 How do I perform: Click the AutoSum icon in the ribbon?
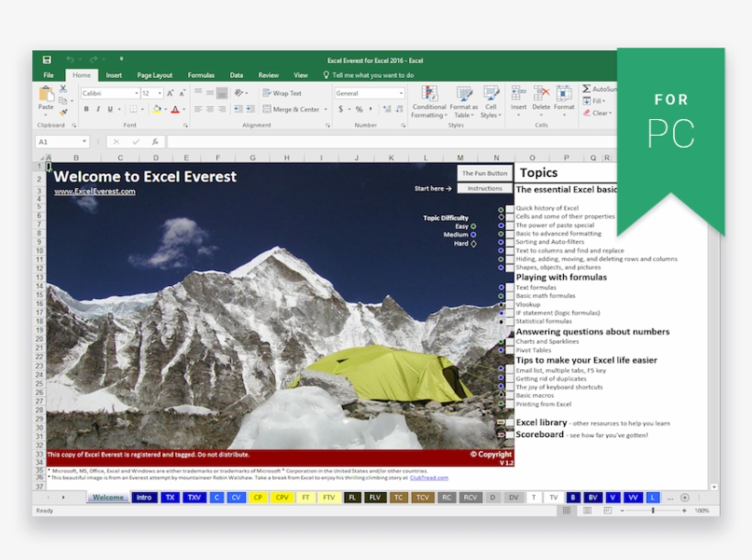587,89
